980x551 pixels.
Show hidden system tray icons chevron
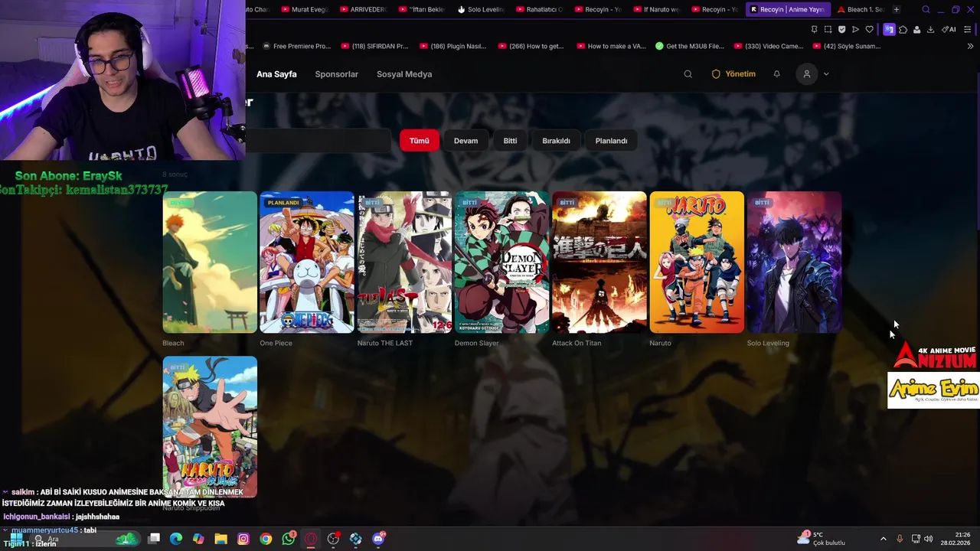click(x=883, y=539)
